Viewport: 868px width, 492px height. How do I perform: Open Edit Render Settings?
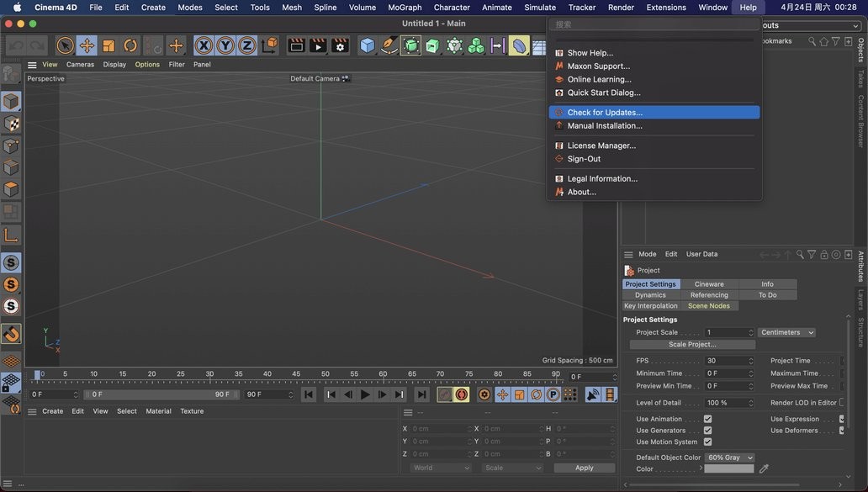click(x=340, y=45)
